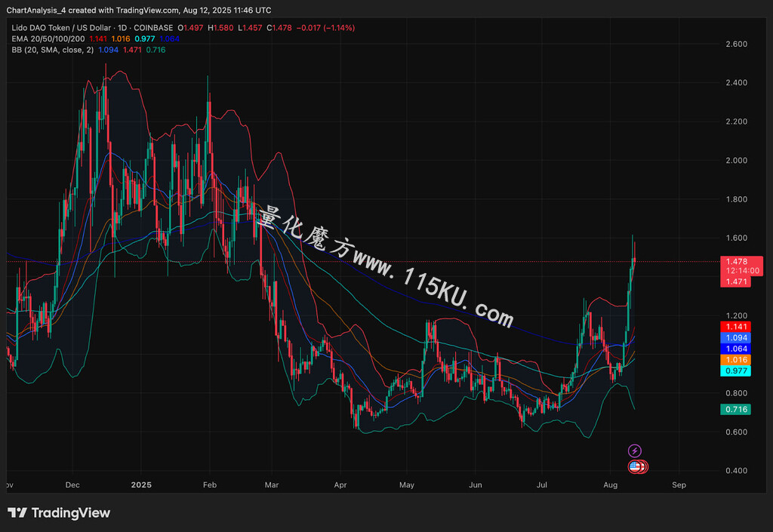Image resolution: width=773 pixels, height=532 pixels.
Task: Click the Feb label on the time axis
Action: [210, 484]
